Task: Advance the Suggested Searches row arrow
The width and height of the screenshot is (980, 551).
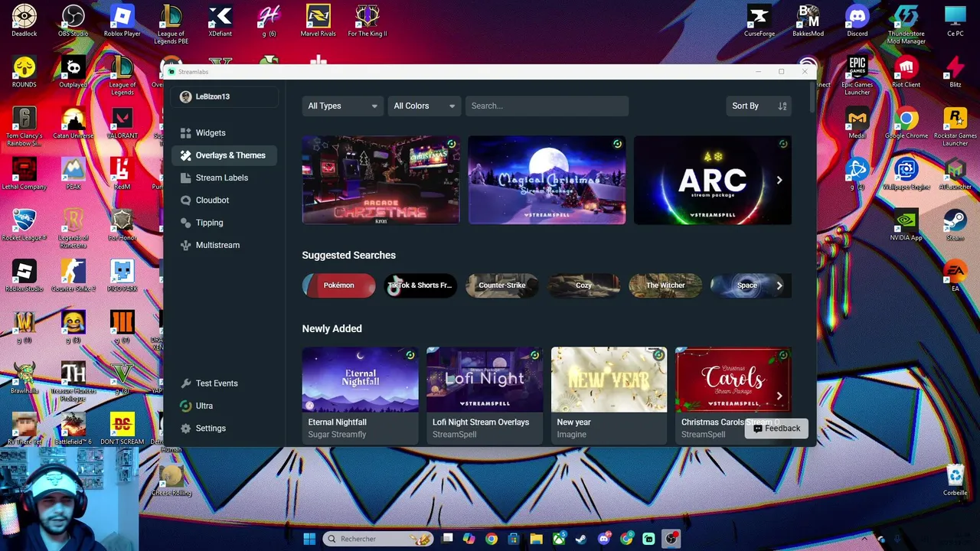Action: 779,285
